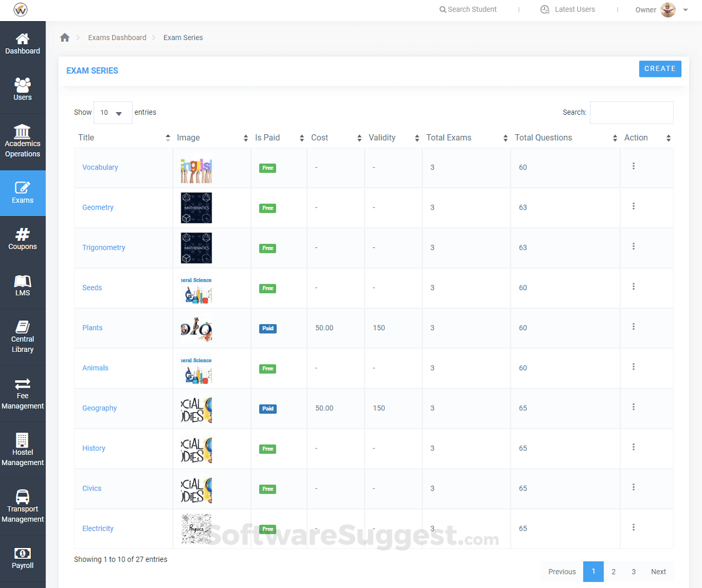This screenshot has height=588, width=702.
Task: Open the action menu for the Vocabulary row
Action: [633, 166]
